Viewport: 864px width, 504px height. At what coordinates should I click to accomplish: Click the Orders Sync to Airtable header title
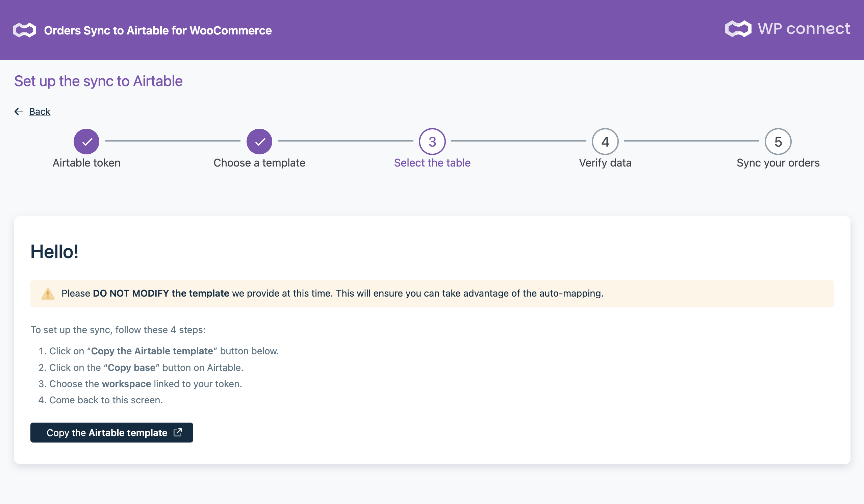(x=158, y=30)
